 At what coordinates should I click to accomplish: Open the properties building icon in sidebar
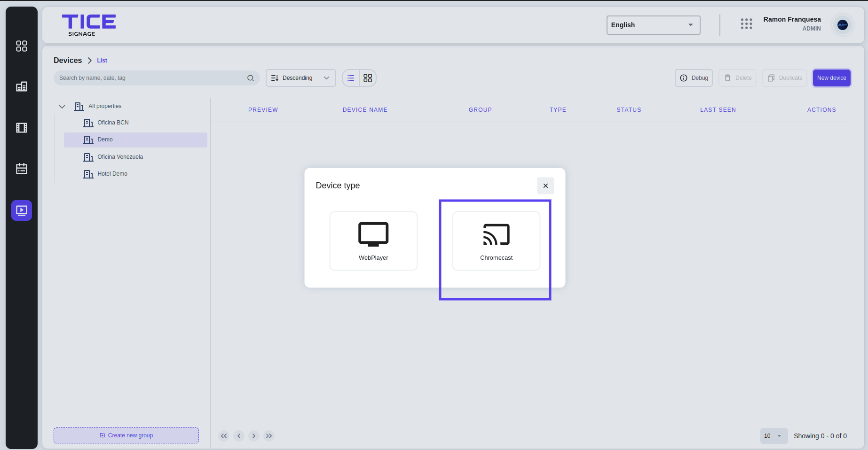[x=22, y=86]
